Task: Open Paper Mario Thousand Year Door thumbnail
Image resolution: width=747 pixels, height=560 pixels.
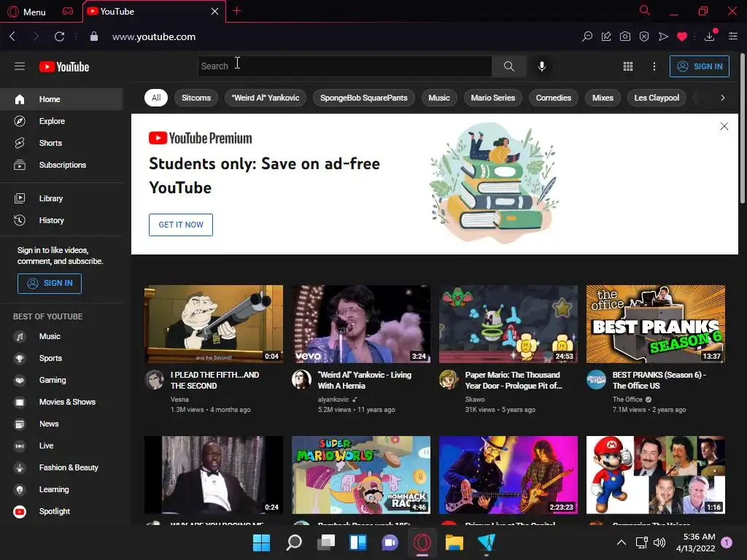Action: coord(508,324)
